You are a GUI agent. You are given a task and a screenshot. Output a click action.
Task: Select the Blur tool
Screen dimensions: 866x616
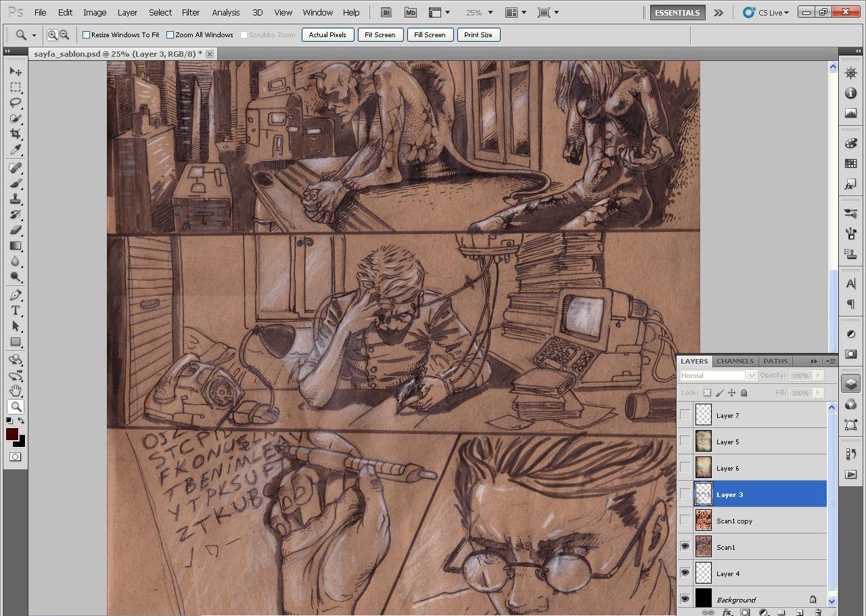tap(16, 261)
